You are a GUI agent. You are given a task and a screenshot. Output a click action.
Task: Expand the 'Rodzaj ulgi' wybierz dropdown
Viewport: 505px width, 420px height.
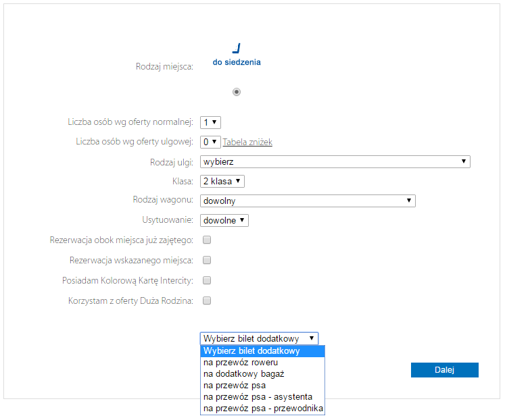click(335, 161)
